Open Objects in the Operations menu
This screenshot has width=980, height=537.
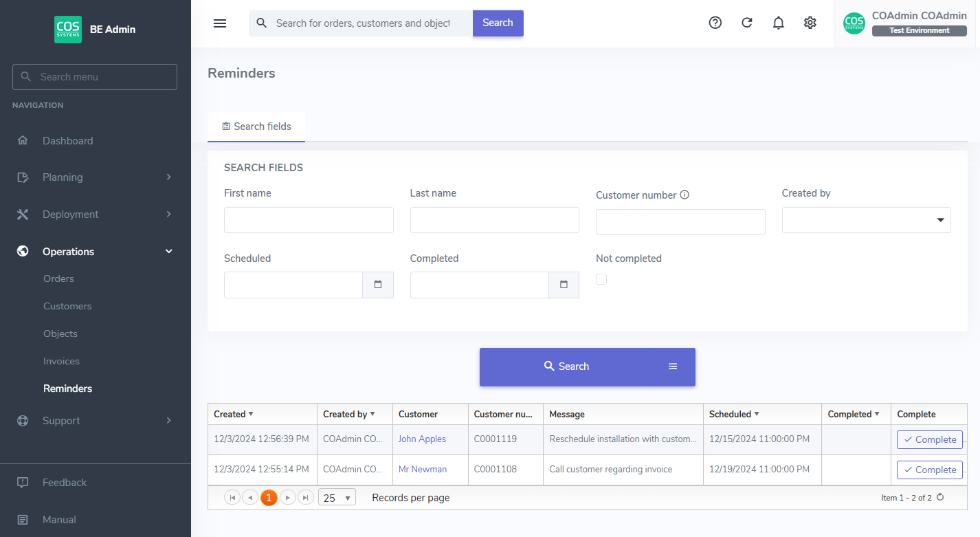tap(60, 333)
